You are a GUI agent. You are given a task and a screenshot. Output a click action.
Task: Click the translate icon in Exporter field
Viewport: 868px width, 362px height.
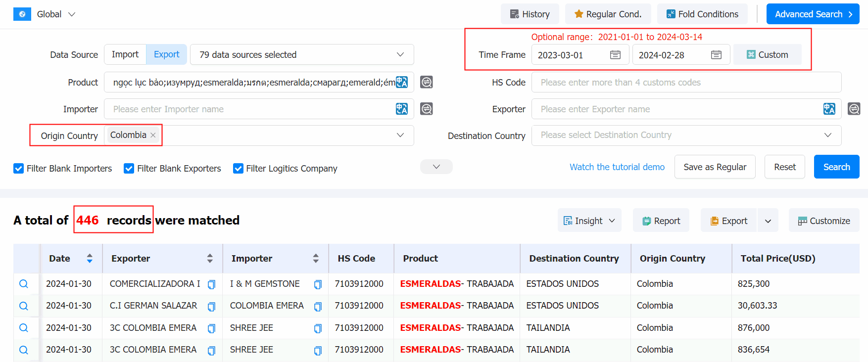(829, 109)
